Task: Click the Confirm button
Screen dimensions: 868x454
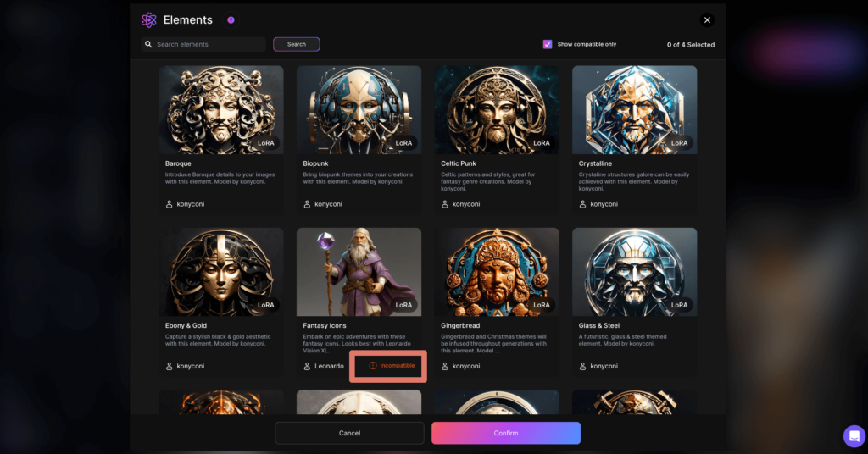Action: (x=505, y=433)
